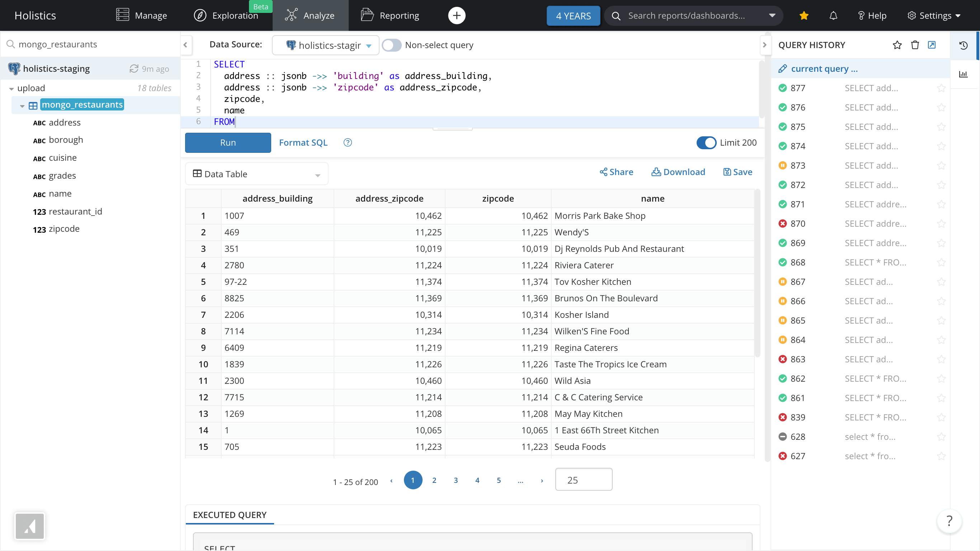980x551 pixels.
Task: Click the favorites star icon in the top bar
Action: point(804,15)
